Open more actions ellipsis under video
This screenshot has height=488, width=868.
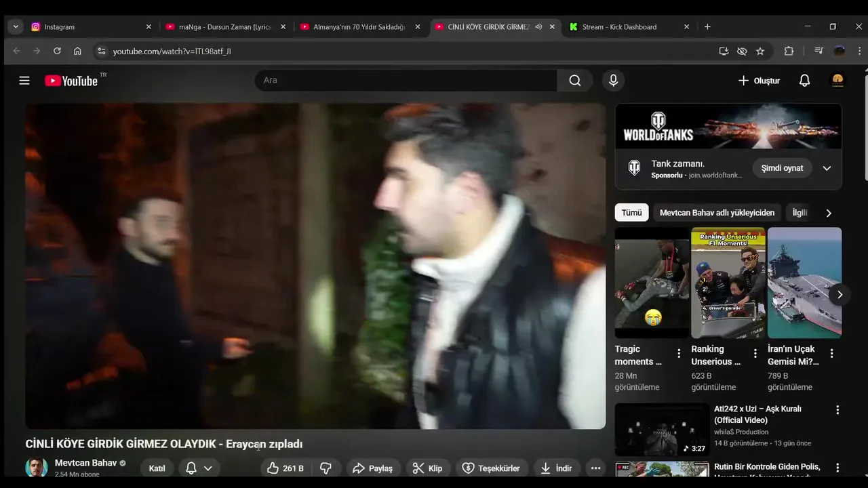point(595,468)
